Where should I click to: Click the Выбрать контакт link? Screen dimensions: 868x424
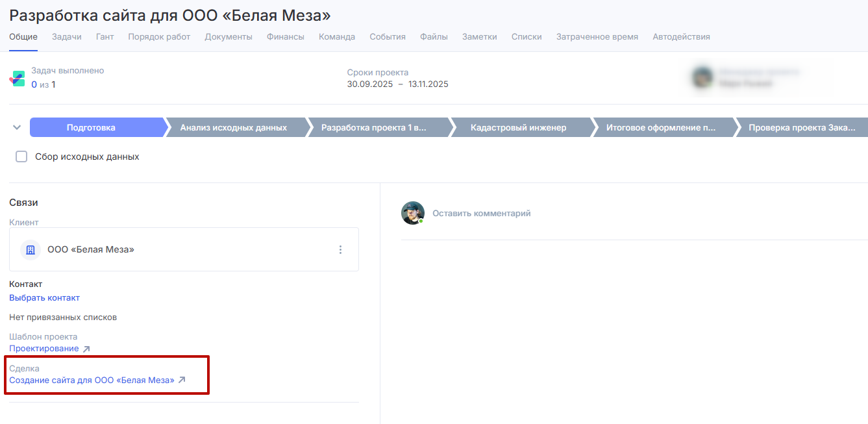point(44,298)
